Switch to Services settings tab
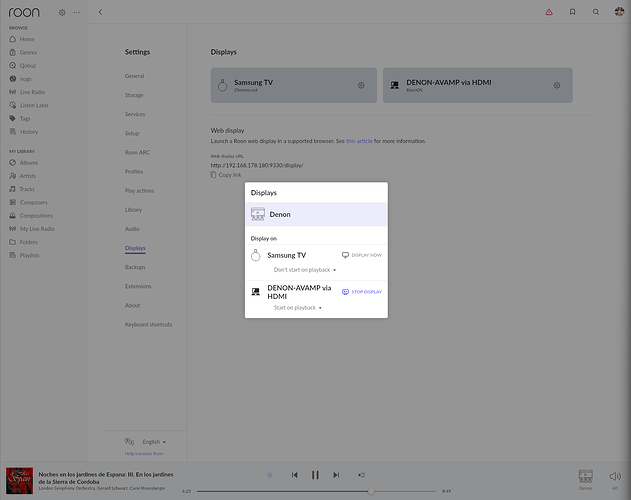 (135, 114)
